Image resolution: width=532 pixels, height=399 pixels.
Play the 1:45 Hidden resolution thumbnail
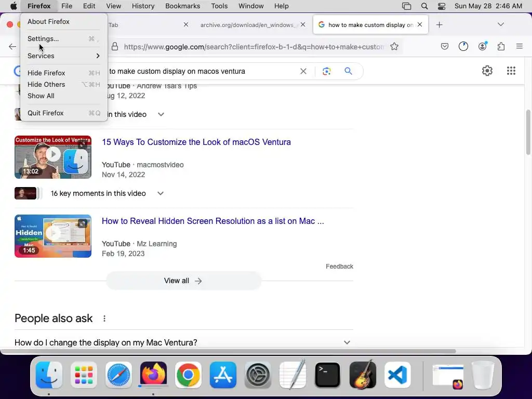(x=53, y=236)
